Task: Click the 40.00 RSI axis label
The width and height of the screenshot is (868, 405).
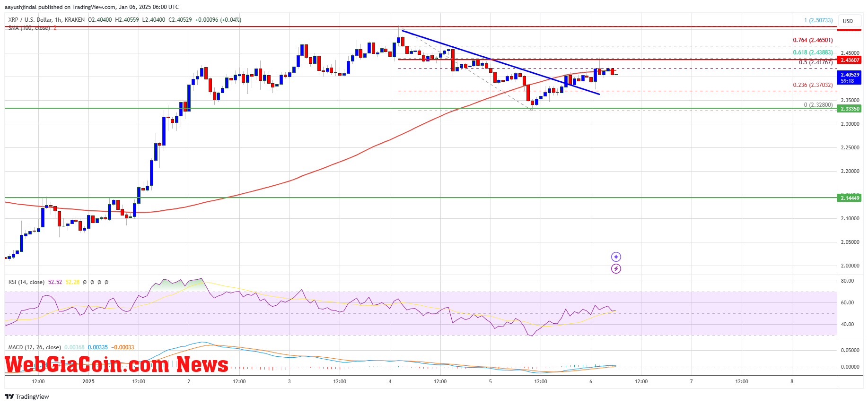Action: pos(847,324)
